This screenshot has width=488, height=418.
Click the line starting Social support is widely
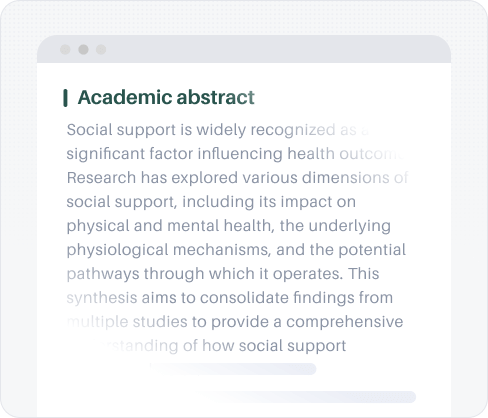click(217, 130)
